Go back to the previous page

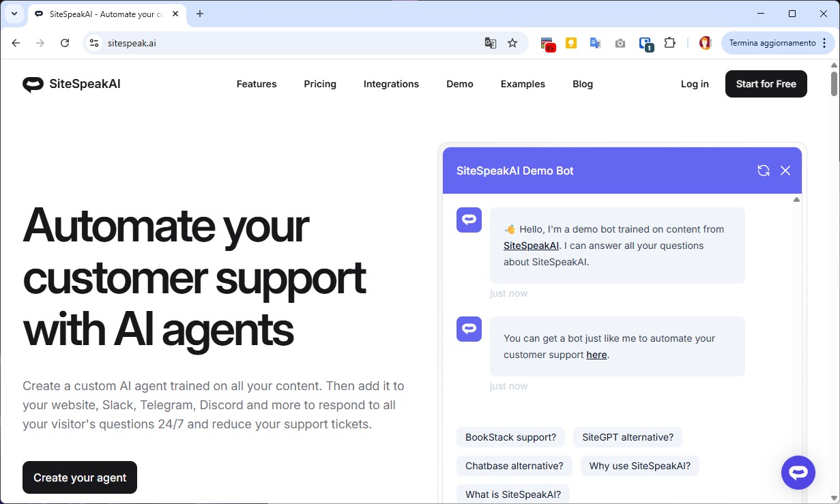(16, 43)
